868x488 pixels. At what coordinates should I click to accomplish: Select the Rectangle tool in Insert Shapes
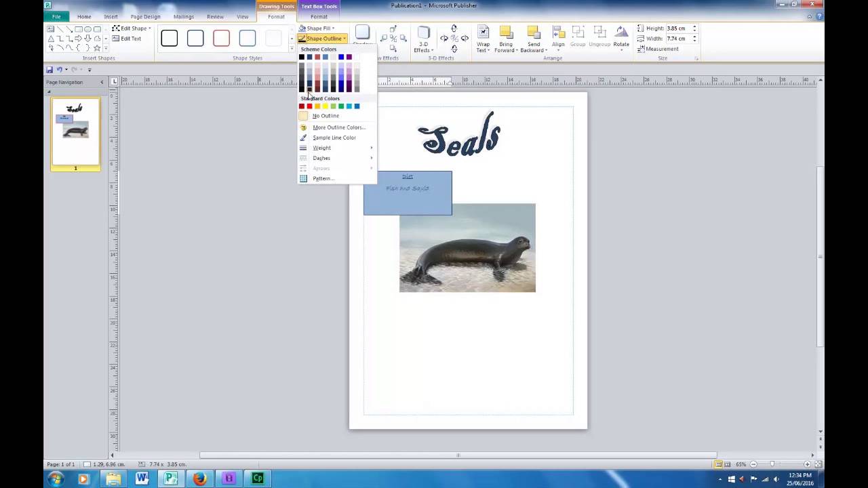pos(79,29)
